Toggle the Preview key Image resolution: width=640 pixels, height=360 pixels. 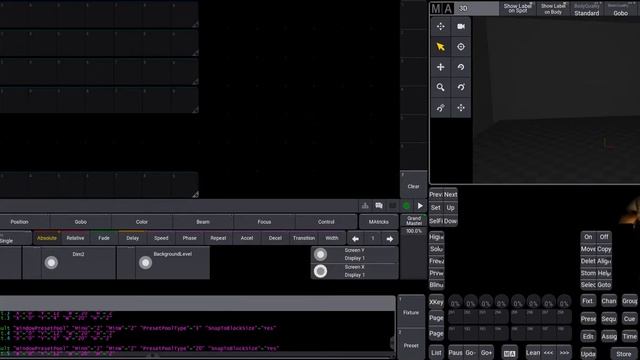(x=436, y=273)
